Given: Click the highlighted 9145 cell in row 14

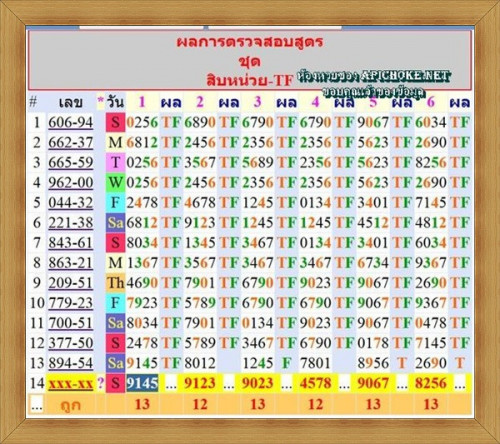Looking at the screenshot, I should point(142,383).
